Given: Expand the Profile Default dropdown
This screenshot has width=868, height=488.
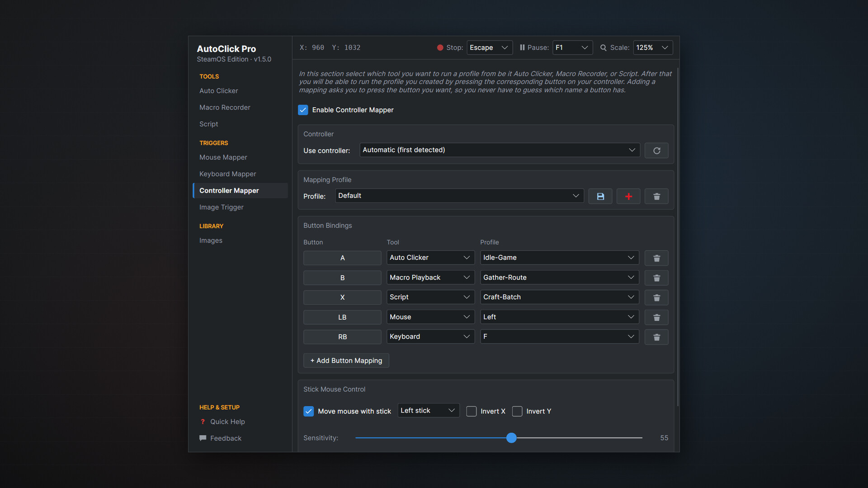Looking at the screenshot, I should 459,196.
